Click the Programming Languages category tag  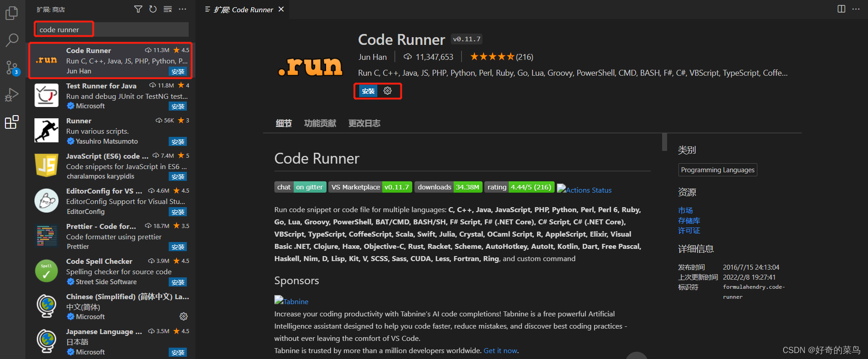[x=717, y=170]
